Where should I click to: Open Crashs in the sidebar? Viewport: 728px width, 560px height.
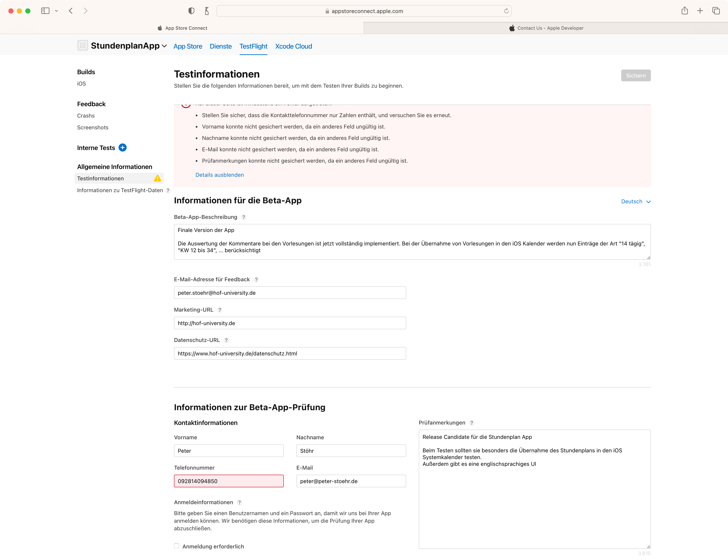pos(86,116)
